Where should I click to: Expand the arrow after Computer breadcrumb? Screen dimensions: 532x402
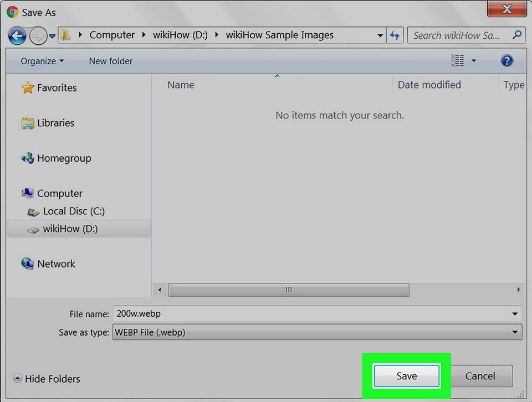pyautogui.click(x=144, y=34)
